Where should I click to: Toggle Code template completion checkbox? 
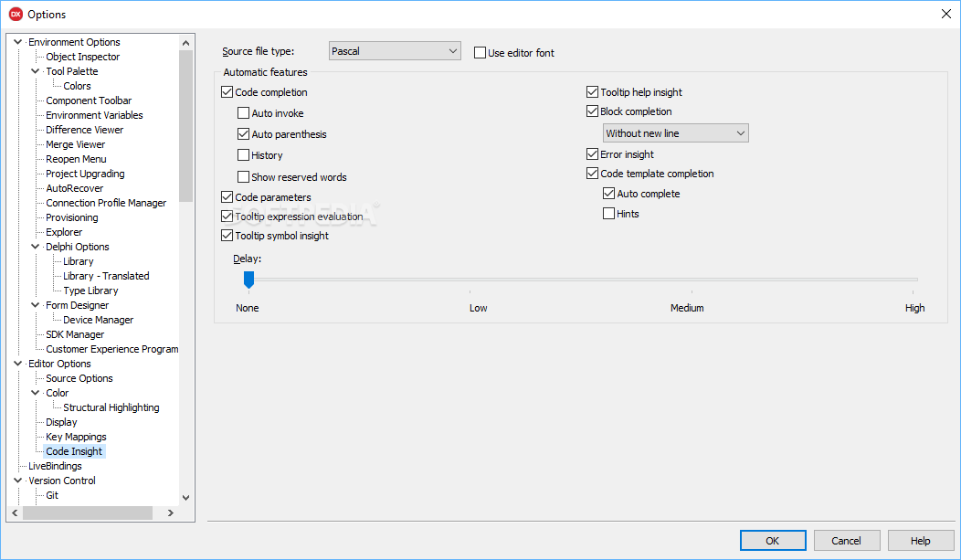pos(592,174)
